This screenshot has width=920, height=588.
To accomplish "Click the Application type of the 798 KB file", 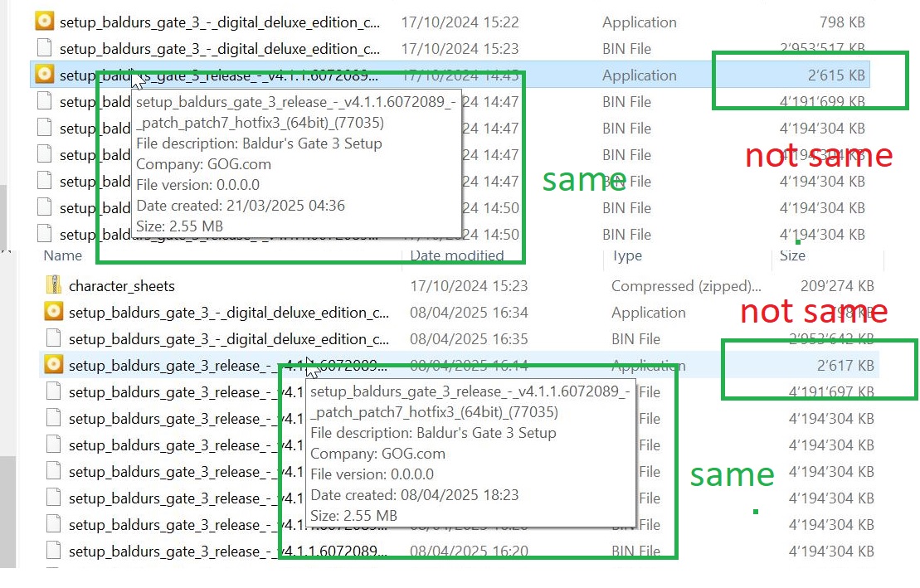I will (640, 22).
